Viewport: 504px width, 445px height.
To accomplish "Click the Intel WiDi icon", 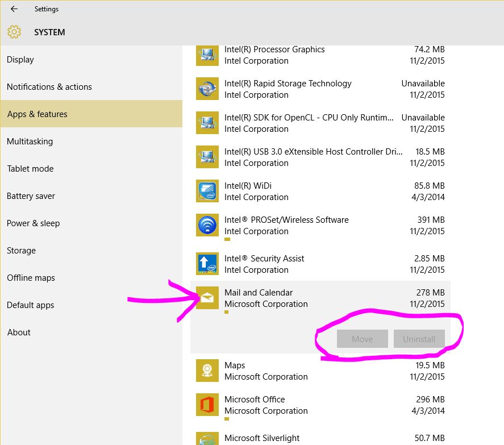I will point(207,191).
